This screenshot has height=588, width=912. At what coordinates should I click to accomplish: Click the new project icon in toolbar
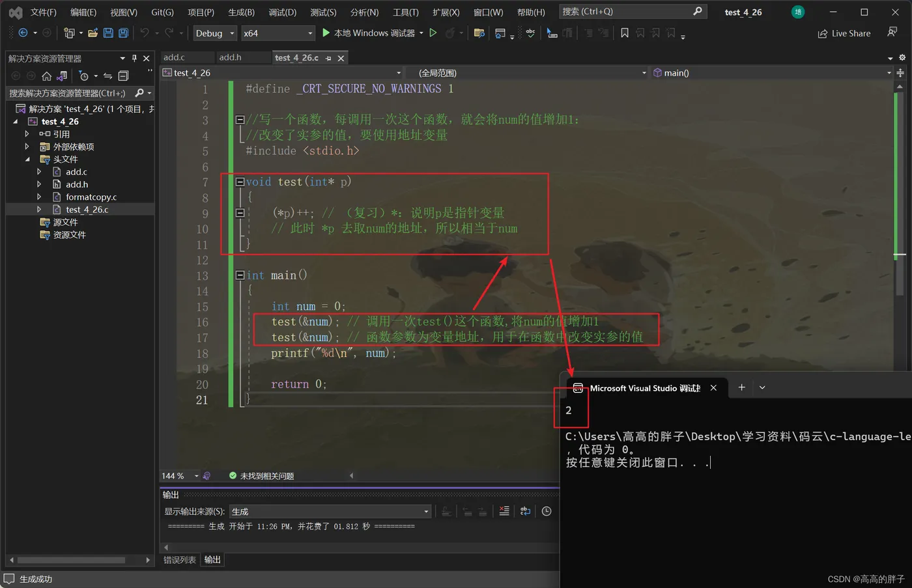69,33
